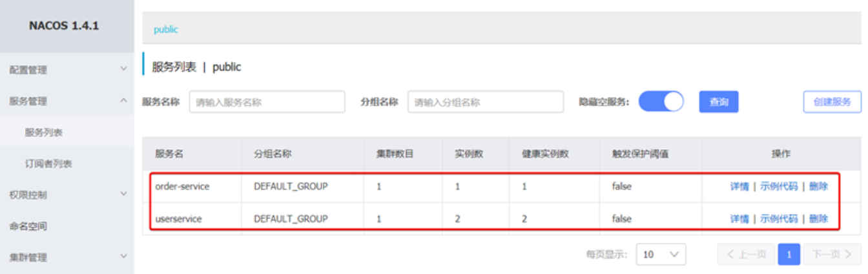Focus the 分组名称 input field
Viewport: 868px width, 274px height.
point(485,102)
